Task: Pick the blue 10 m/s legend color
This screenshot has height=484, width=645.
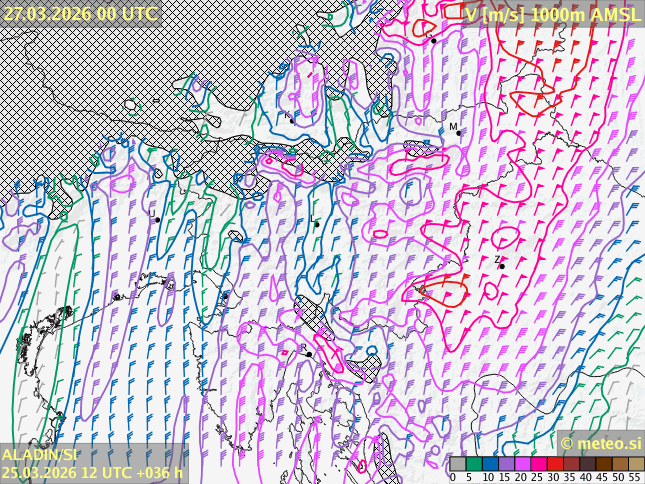Action: [x=490, y=464]
